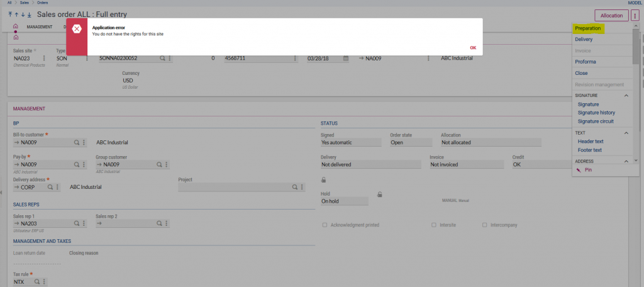644x287 pixels.
Task: Collapse the TEXT section in the side panel
Action: click(626, 133)
